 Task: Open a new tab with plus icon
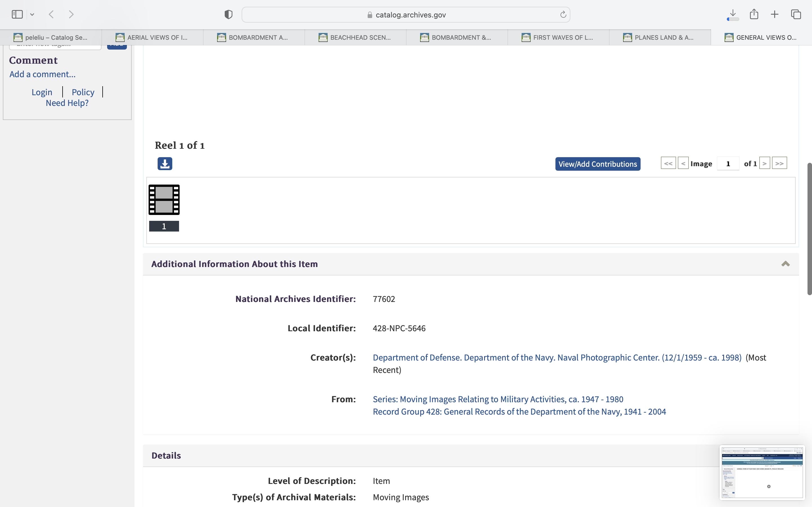[x=775, y=14]
